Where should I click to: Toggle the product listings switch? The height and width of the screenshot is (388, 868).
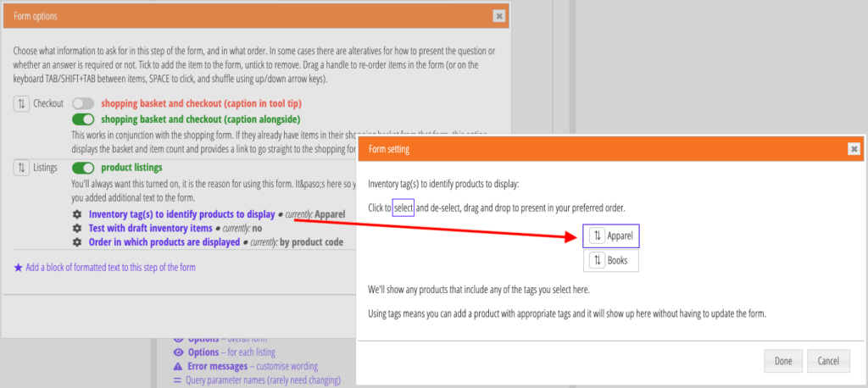pos(83,168)
